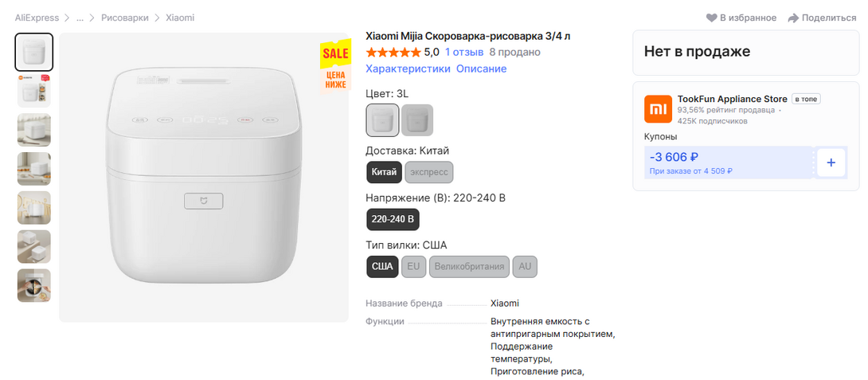Screen dimensions: 868x380
Task: Select the first 3L color swatch
Action: [x=382, y=120]
